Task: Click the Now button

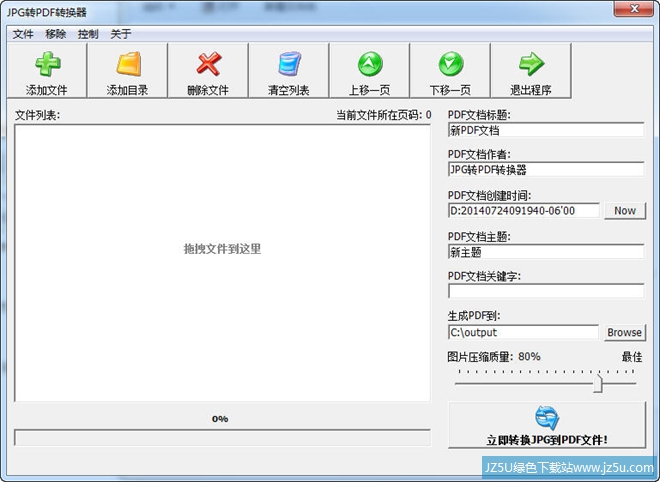Action: pyautogui.click(x=625, y=210)
